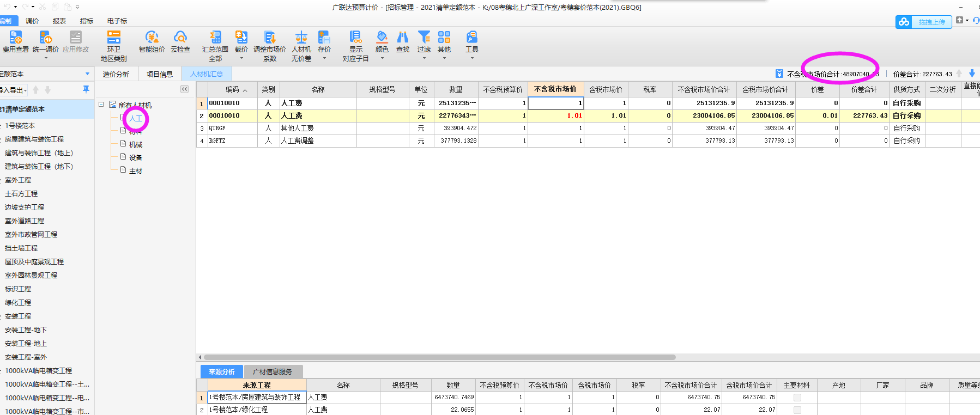Select 设备 in the 人材机 tree
This screenshot has height=415, width=980.
pyautogui.click(x=136, y=157)
